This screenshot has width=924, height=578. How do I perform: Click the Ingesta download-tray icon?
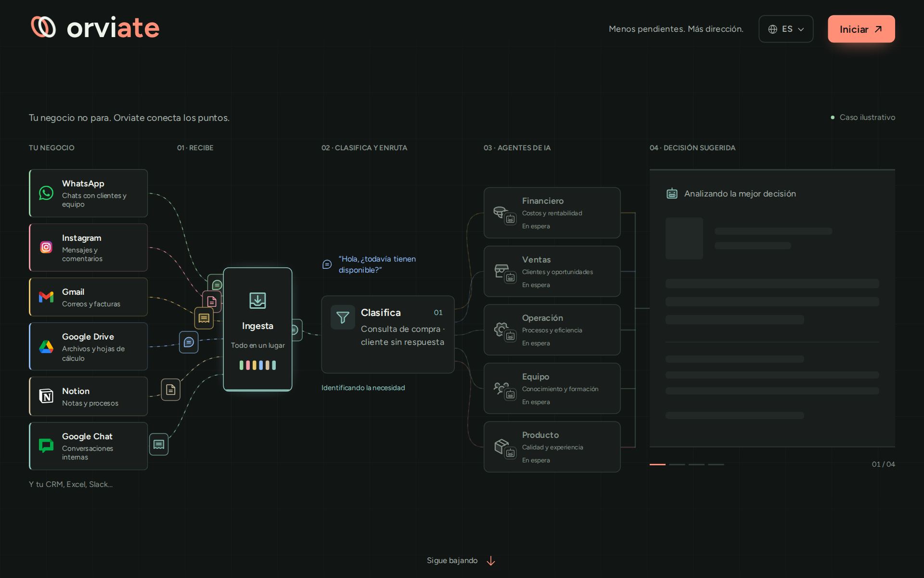[257, 301]
